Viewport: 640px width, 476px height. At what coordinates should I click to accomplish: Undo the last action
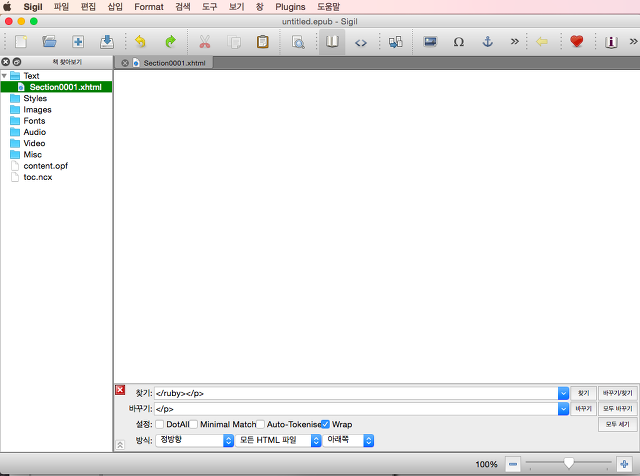(140, 42)
